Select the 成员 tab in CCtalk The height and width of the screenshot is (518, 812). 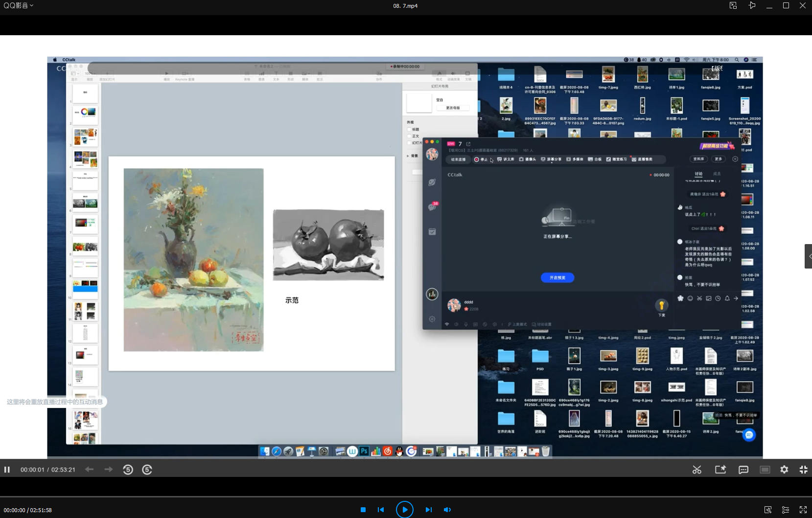[x=717, y=174]
